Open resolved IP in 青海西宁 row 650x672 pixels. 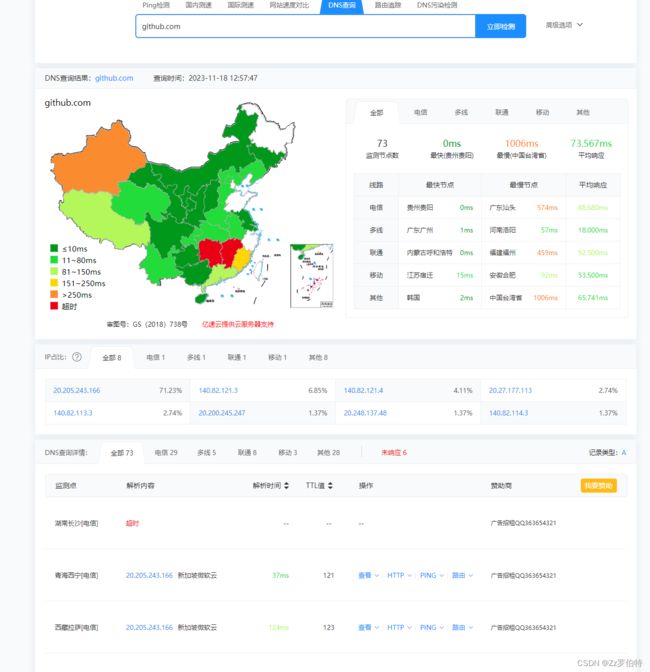coord(149,575)
